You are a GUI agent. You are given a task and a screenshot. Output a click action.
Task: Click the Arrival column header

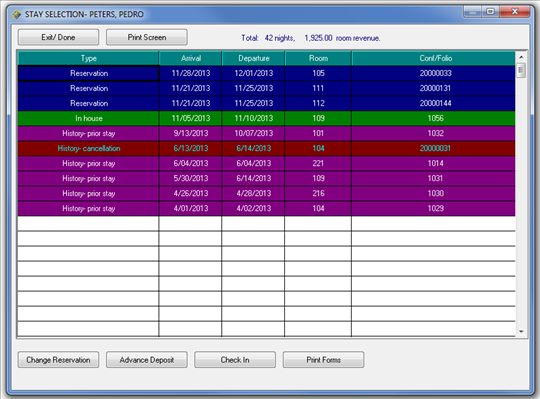(190, 58)
